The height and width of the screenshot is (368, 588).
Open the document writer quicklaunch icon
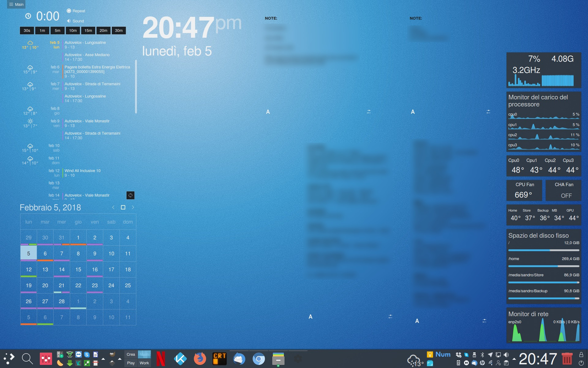click(x=95, y=355)
